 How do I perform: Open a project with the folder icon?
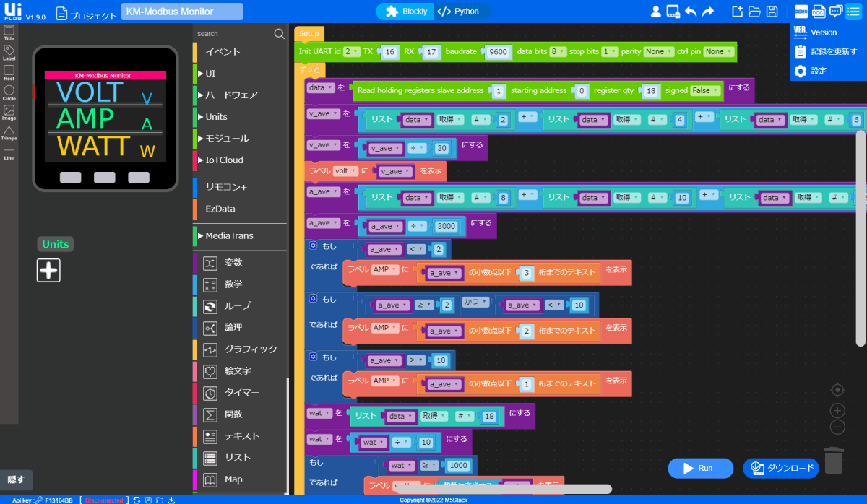(x=754, y=11)
